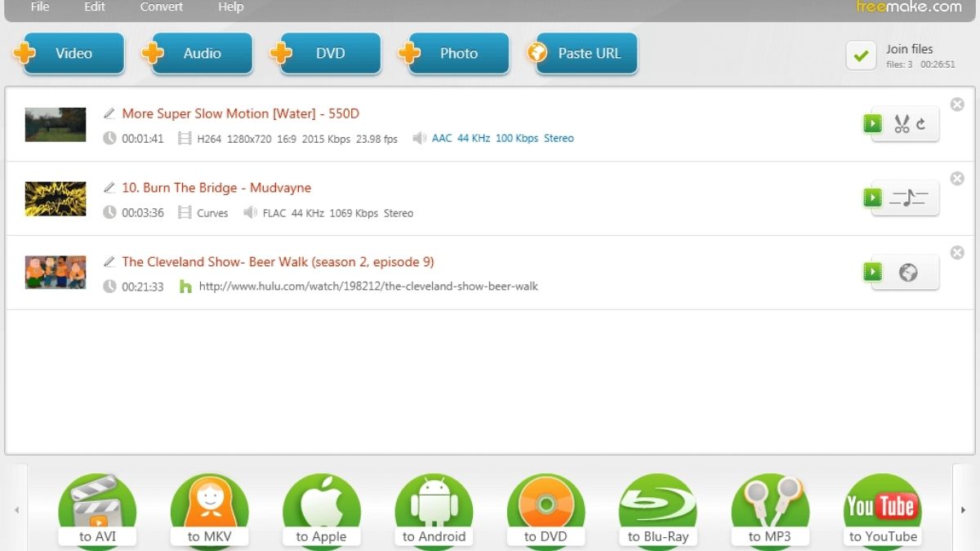Click the hulu.com watch URL text
Viewport: 980px width, 551px height.
point(368,287)
